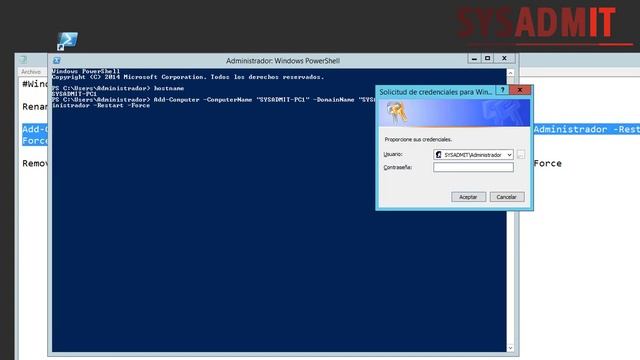Click the 'Administrador: Windows PowerShell' title bar

(283, 60)
